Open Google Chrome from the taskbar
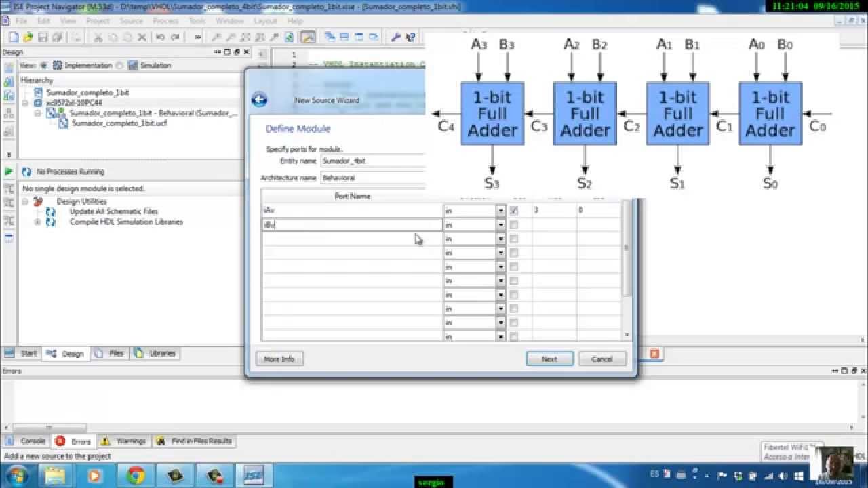This screenshot has height=488, width=868. tap(135, 475)
